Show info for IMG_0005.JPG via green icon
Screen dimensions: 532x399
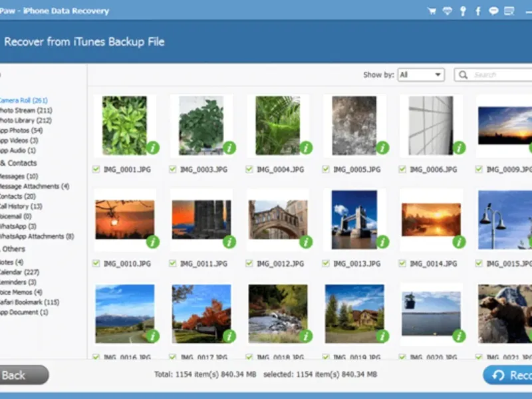pyautogui.click(x=383, y=148)
